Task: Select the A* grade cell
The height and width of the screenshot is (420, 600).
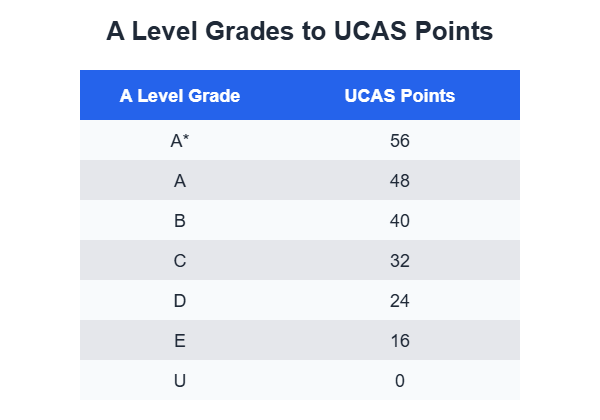Action: tap(180, 141)
